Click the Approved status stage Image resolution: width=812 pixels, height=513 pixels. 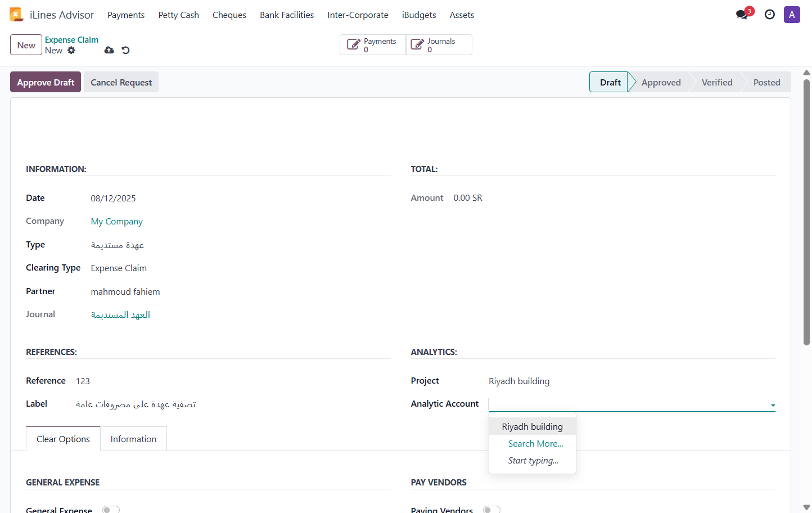[x=661, y=82]
